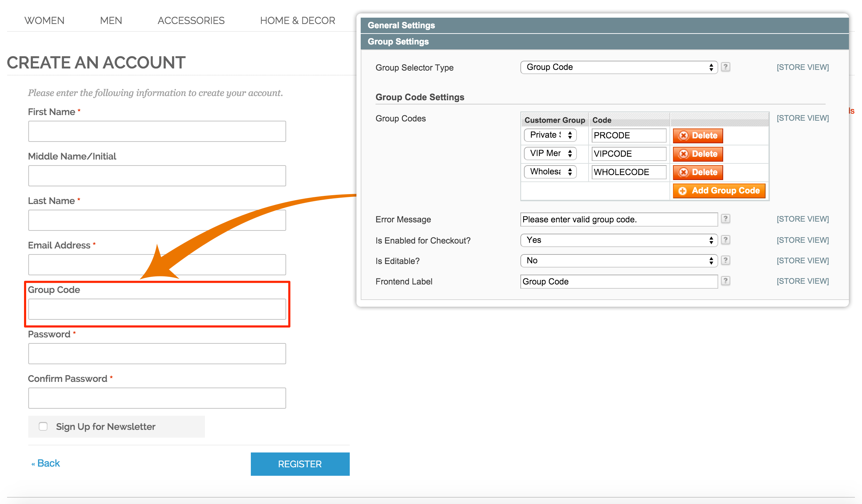Viewport: 862px width, 504px height.
Task: Open the WOMEN navigation menu
Action: click(44, 20)
